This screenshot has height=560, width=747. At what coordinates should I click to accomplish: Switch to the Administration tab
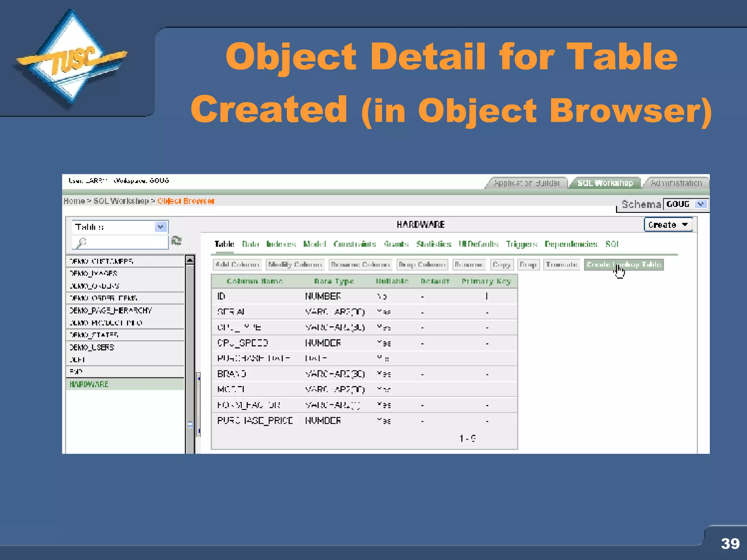click(x=676, y=183)
